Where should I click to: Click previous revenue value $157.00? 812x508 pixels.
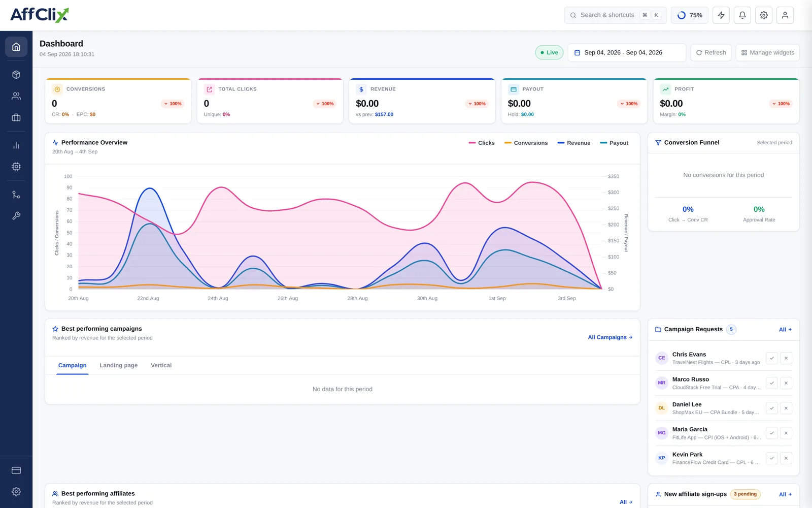[384, 114]
